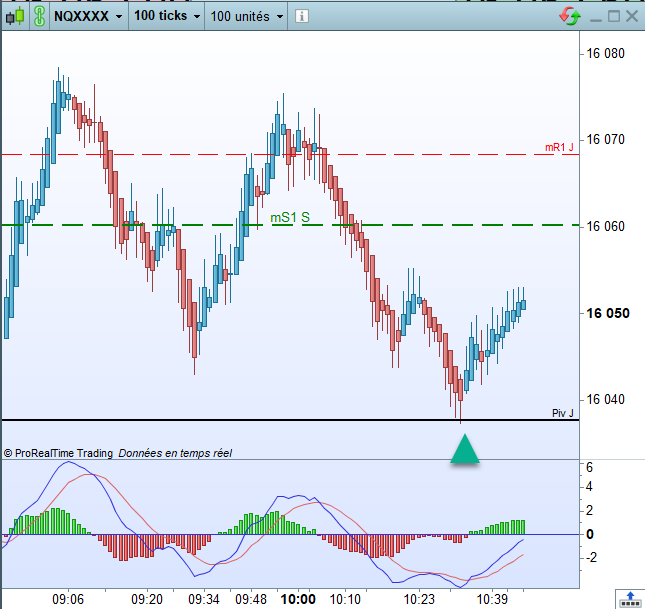Click the red-green refresh arrows icon

tap(570, 16)
